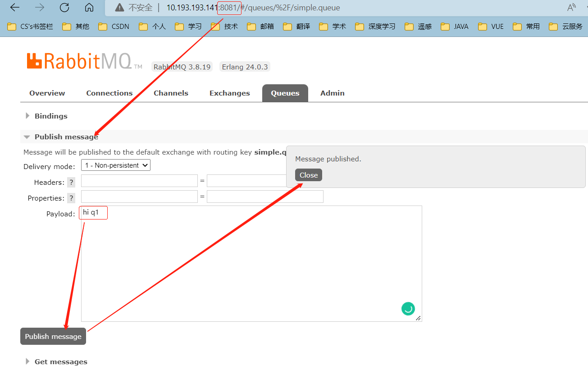Open the JAVA bookmark folder
This screenshot has width=588, height=375.
click(x=455, y=27)
